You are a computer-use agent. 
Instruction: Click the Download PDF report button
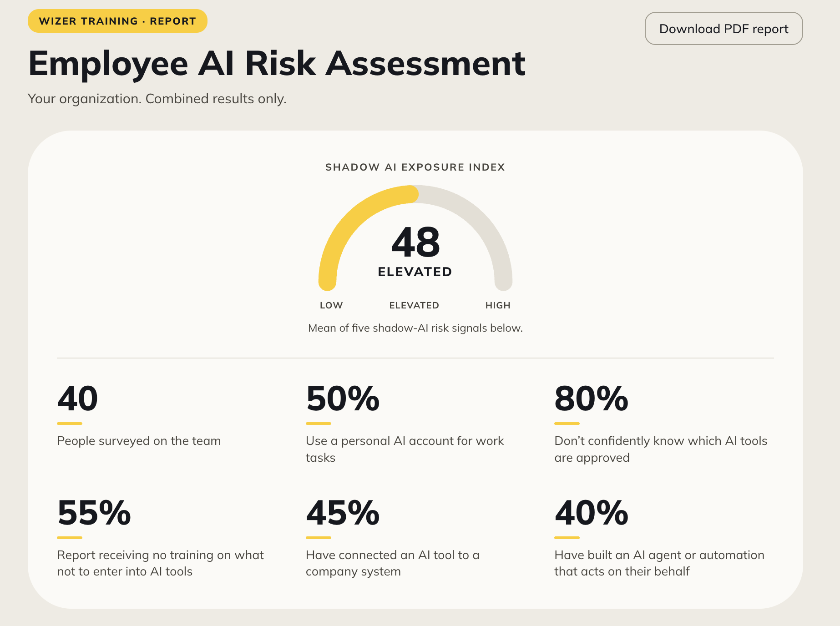tap(724, 29)
